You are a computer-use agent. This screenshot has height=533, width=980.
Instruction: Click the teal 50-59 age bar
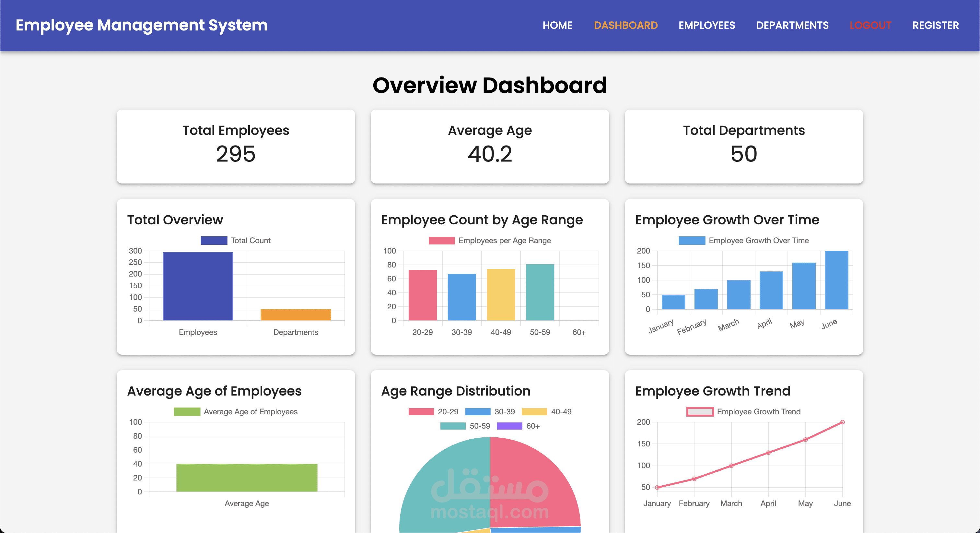point(540,292)
